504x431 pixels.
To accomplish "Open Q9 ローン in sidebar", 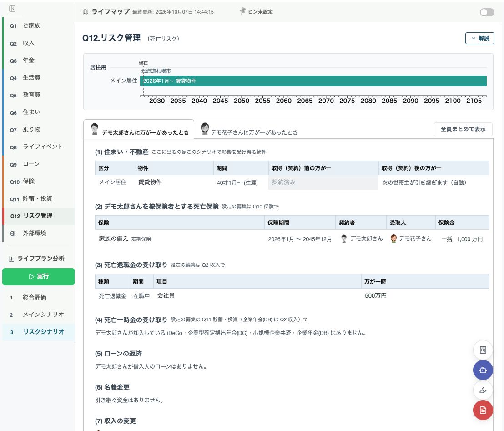I will [x=39, y=164].
